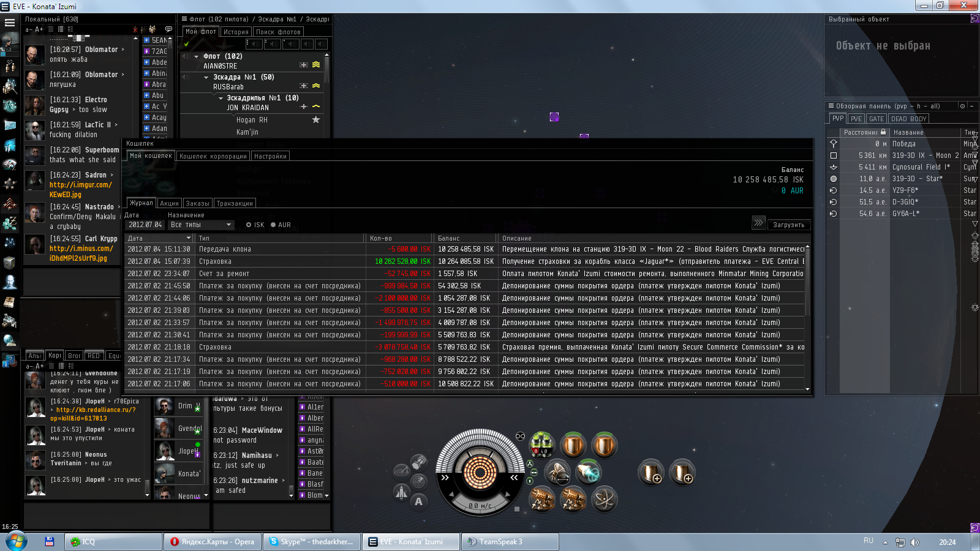Collapse the Флот (102) tree node

click(x=196, y=56)
